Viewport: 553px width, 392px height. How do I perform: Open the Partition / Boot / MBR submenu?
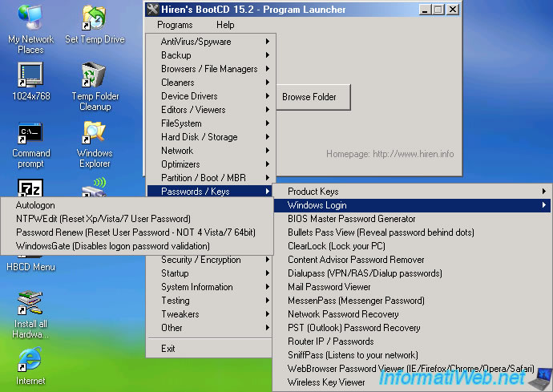(x=210, y=178)
